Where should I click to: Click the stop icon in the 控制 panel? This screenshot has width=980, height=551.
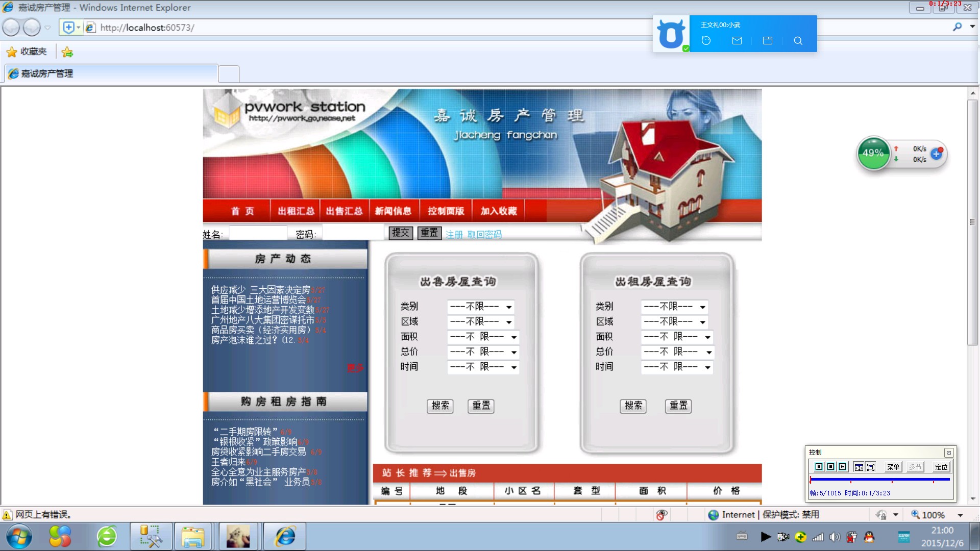coord(830,467)
